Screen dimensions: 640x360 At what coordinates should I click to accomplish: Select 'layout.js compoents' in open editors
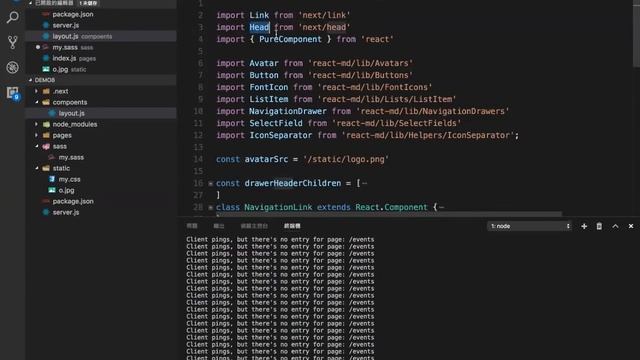point(102,36)
